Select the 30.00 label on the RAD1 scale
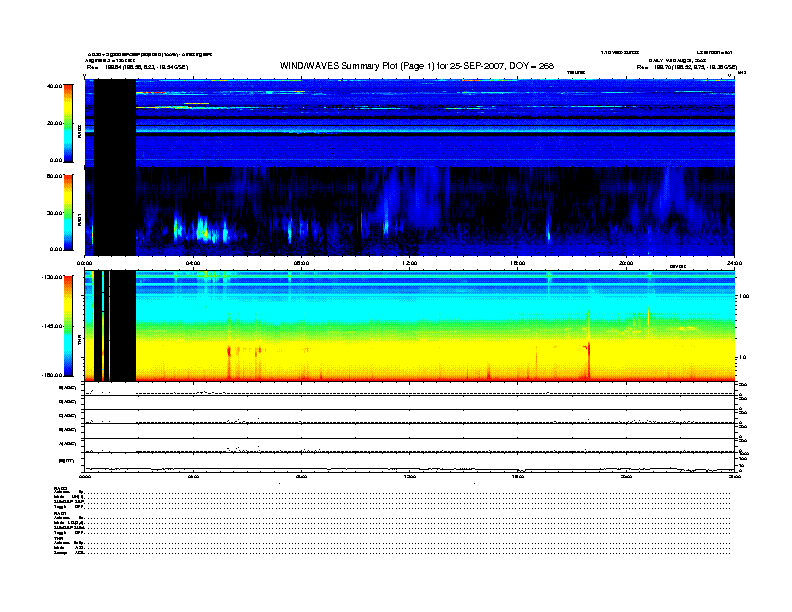 tap(55, 213)
